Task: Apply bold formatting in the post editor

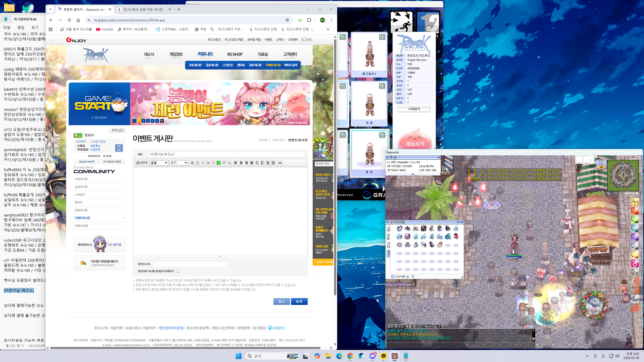Action: point(192,163)
